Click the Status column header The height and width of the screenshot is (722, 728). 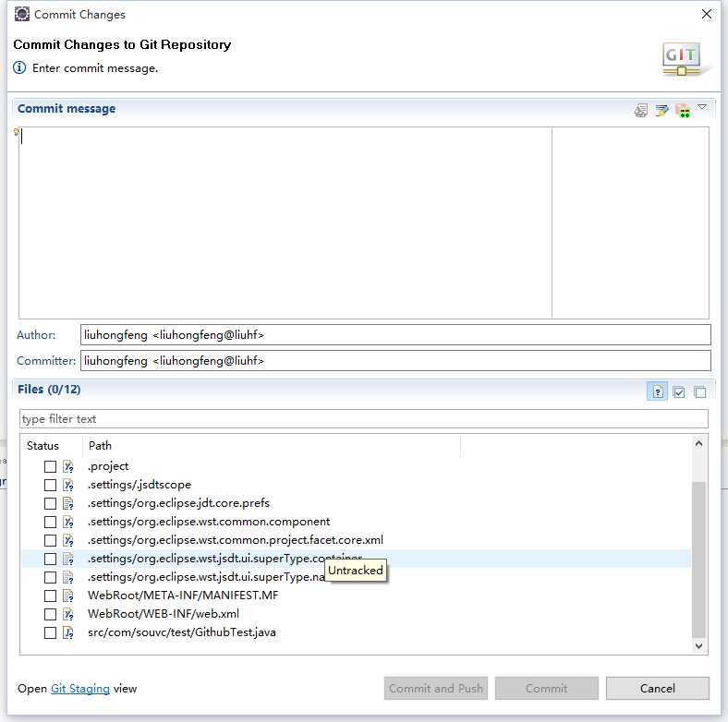pos(42,446)
